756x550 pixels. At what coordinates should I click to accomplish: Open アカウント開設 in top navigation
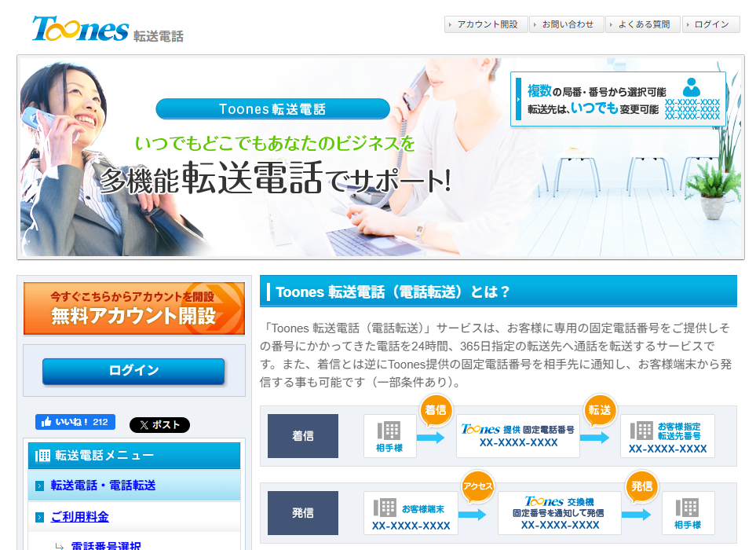[x=486, y=24]
